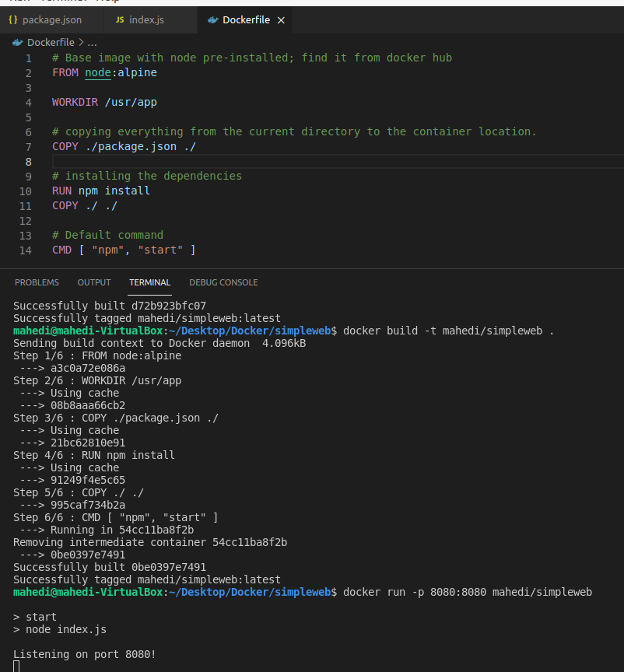Click the '# copying everything' comment on line 6

click(294, 131)
